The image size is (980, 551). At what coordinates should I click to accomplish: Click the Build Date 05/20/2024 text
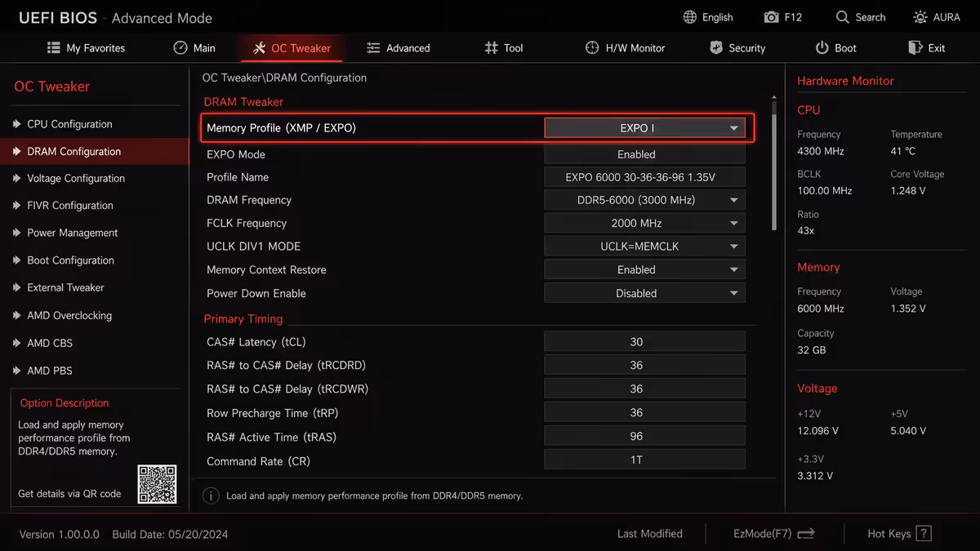point(170,535)
